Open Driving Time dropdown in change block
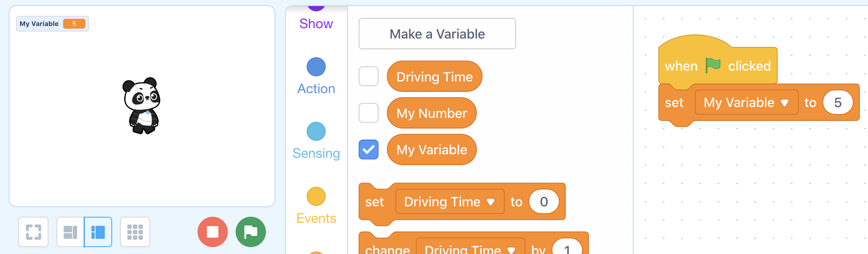Viewport: 868px width, 254px height. tap(470, 248)
